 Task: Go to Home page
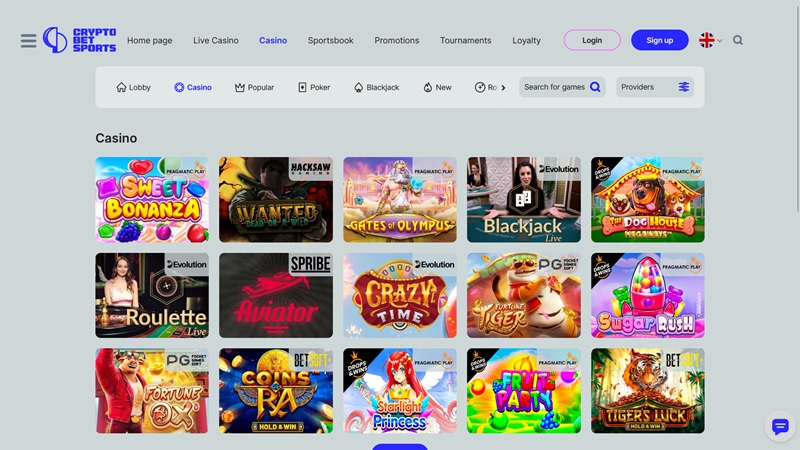pos(149,40)
